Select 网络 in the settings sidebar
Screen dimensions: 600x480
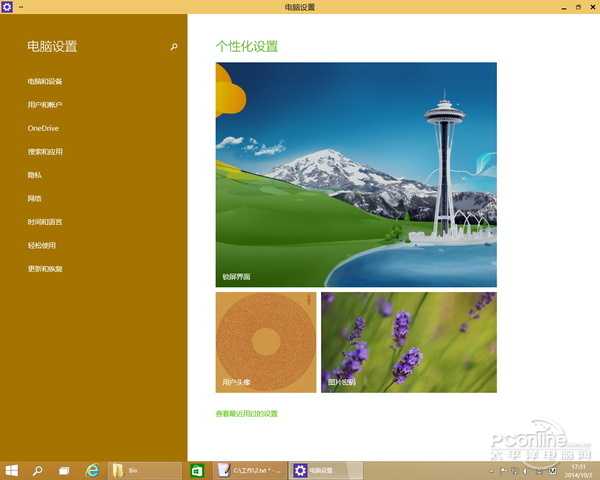(34, 198)
